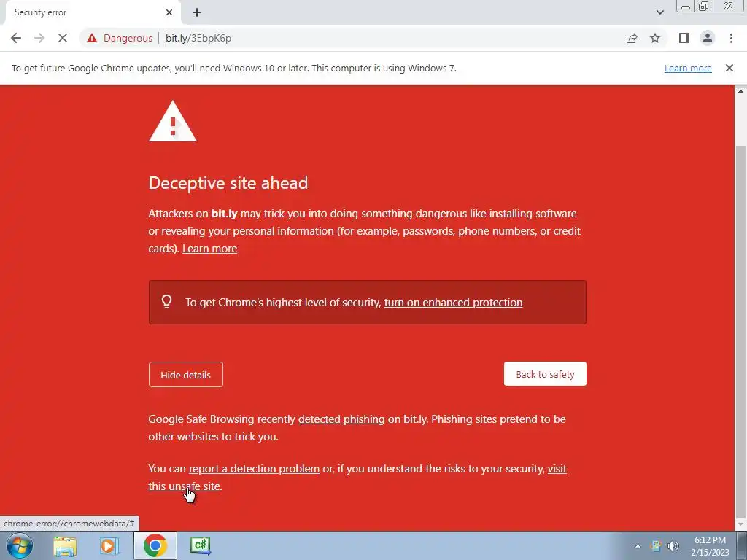Click the scroll up arrow of page scrollbar

click(x=741, y=90)
